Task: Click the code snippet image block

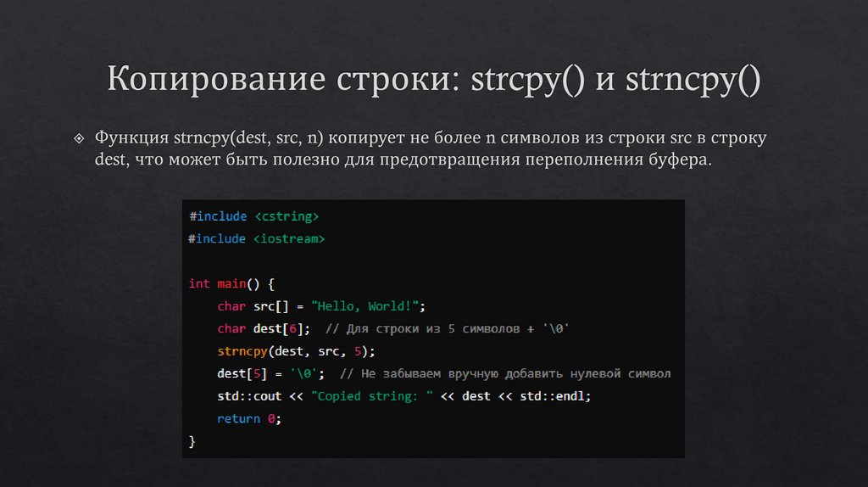Action: pos(433,328)
